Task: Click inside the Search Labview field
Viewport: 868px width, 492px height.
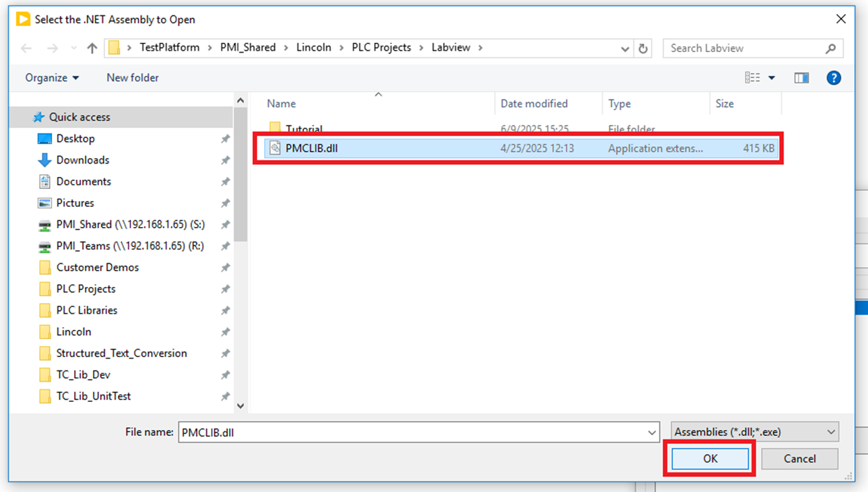Action: pyautogui.click(x=742, y=48)
